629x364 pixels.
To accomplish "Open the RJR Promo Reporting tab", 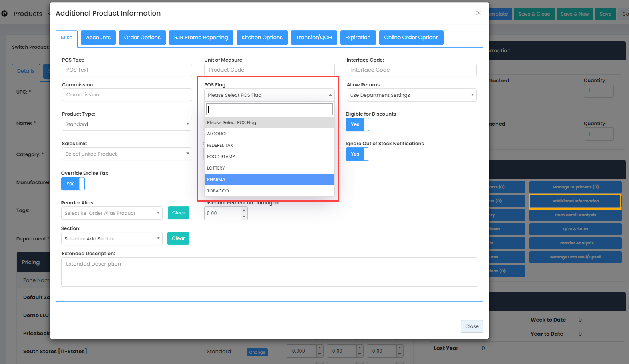I will (x=201, y=38).
